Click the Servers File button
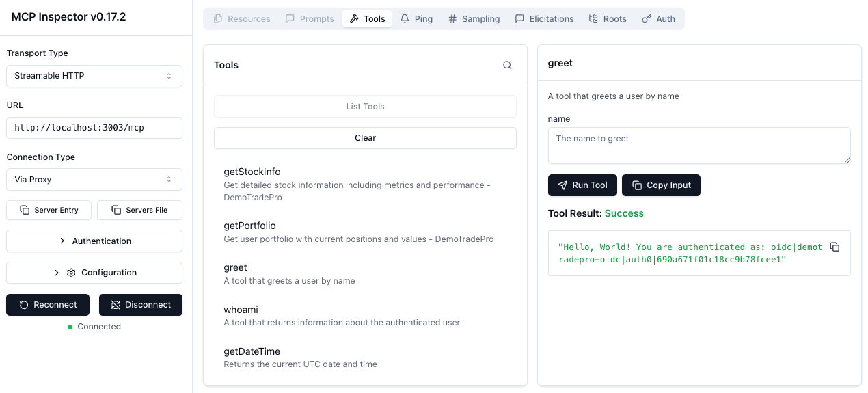The image size is (868, 393). click(x=139, y=211)
